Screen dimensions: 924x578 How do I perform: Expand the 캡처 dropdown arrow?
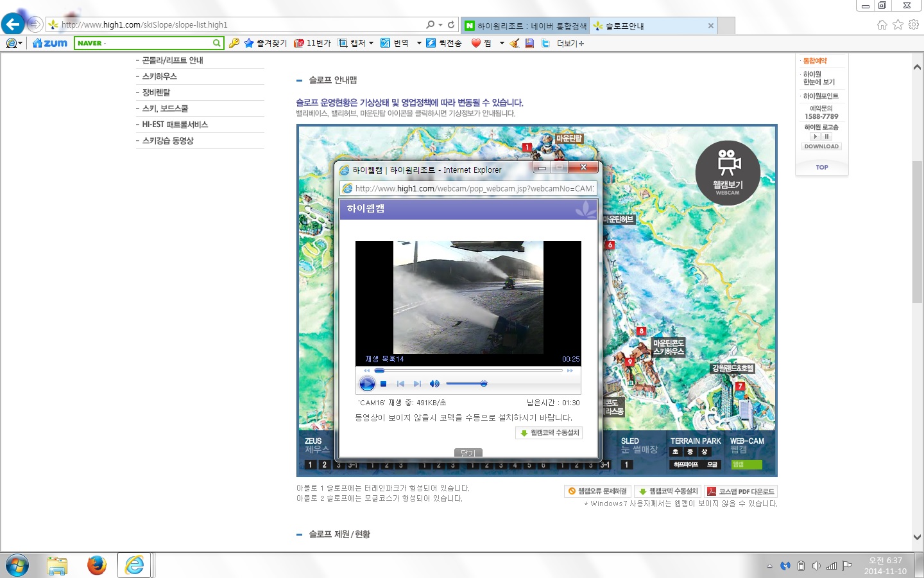pyautogui.click(x=371, y=43)
